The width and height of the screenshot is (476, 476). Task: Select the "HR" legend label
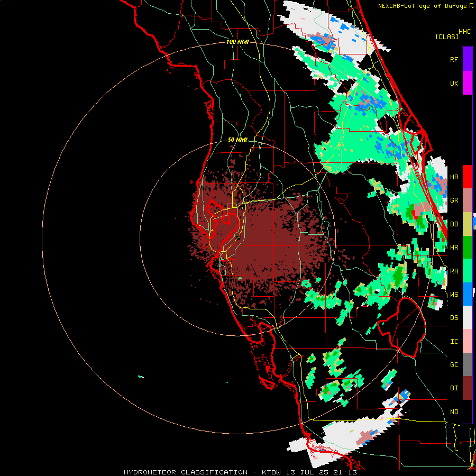[454, 248]
